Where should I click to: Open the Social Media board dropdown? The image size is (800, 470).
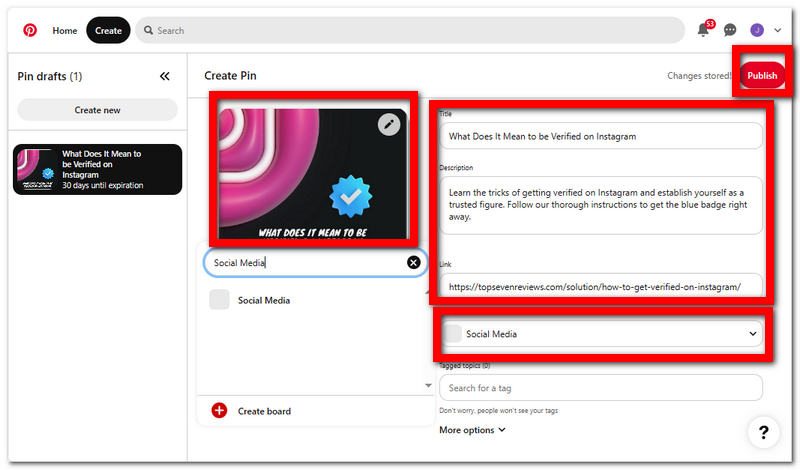tap(602, 334)
